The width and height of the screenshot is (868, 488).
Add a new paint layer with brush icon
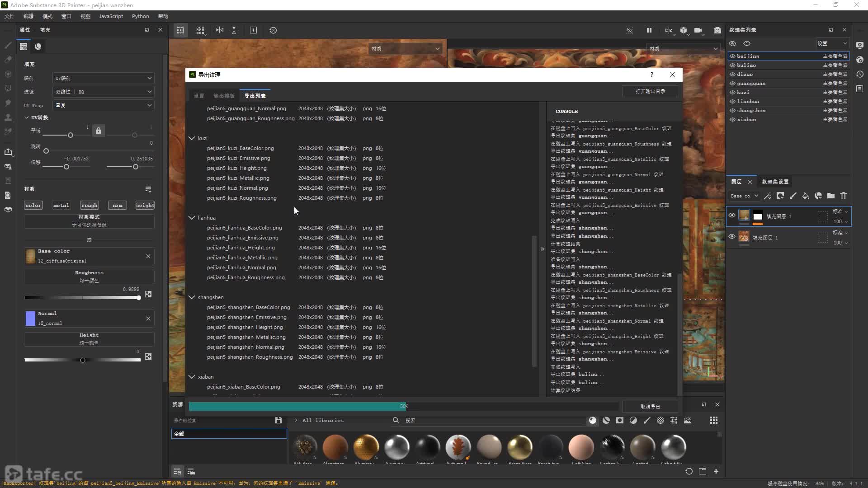[x=793, y=196]
